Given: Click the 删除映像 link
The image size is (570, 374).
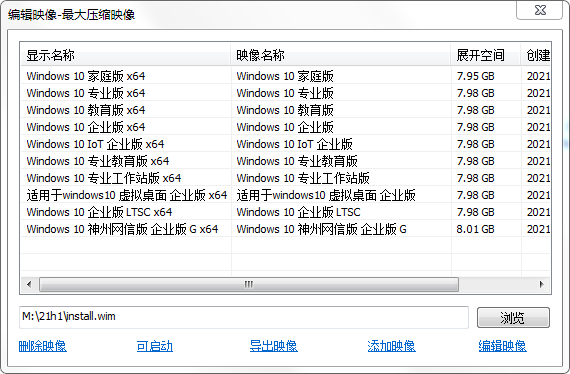Looking at the screenshot, I should 43,346.
